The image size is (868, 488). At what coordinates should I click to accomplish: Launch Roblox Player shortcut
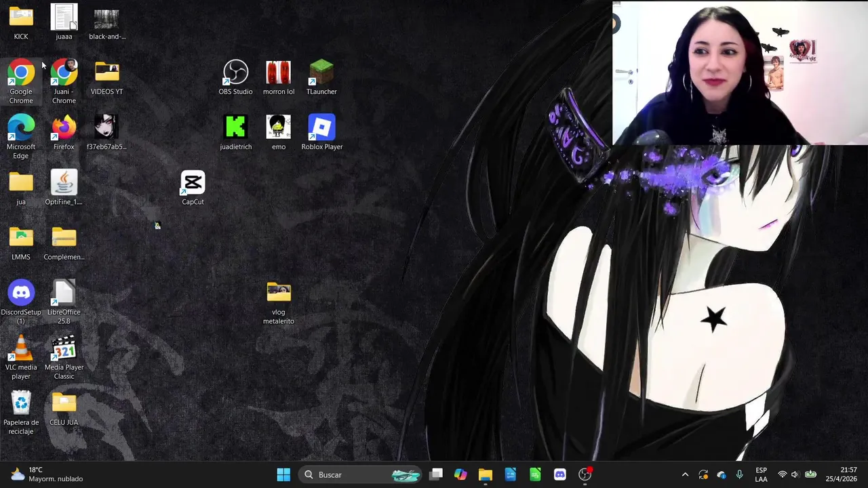321,132
